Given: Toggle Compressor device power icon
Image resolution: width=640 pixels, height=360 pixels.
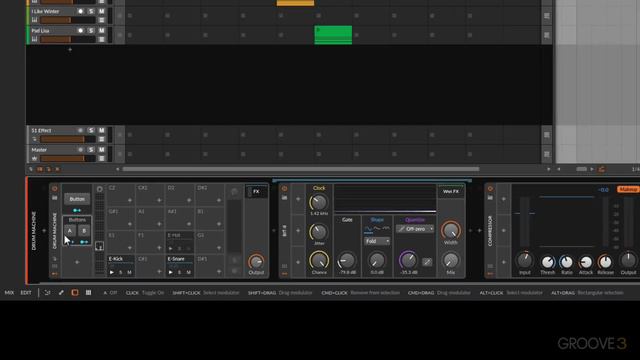Looking at the screenshot, I should coord(490,189).
